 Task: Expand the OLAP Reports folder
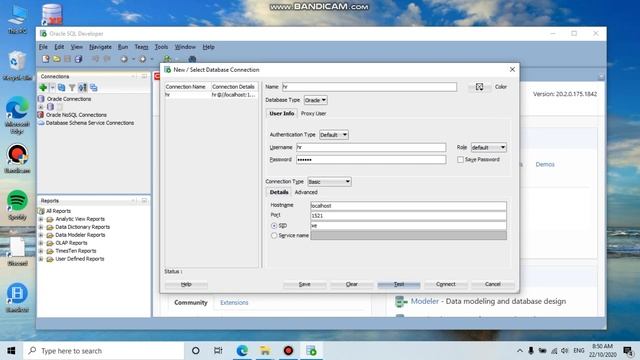click(x=41, y=243)
